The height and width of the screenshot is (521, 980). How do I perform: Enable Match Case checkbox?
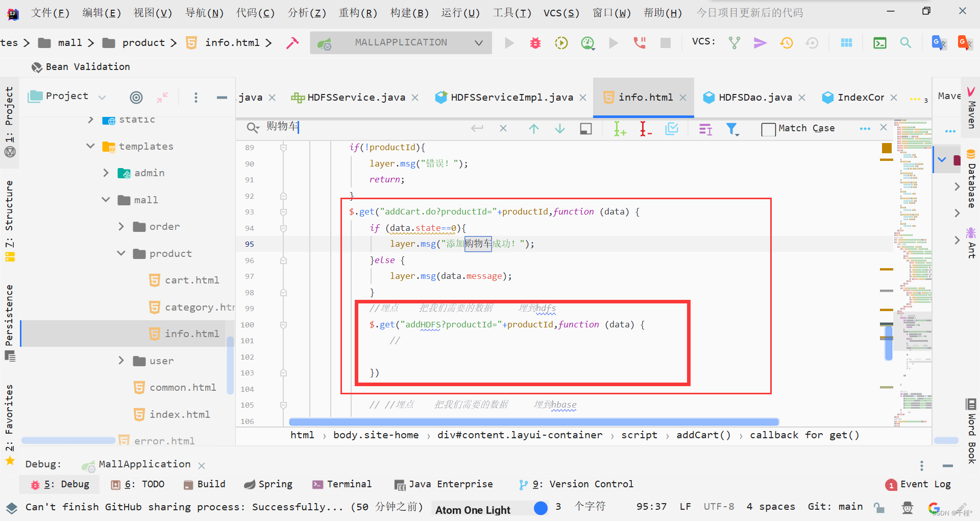(x=768, y=129)
